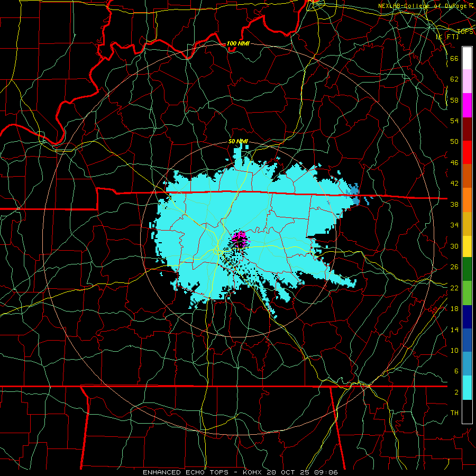The height and width of the screenshot is (476, 476).
Task: Click the legend value 50
Action: [x=454, y=142]
